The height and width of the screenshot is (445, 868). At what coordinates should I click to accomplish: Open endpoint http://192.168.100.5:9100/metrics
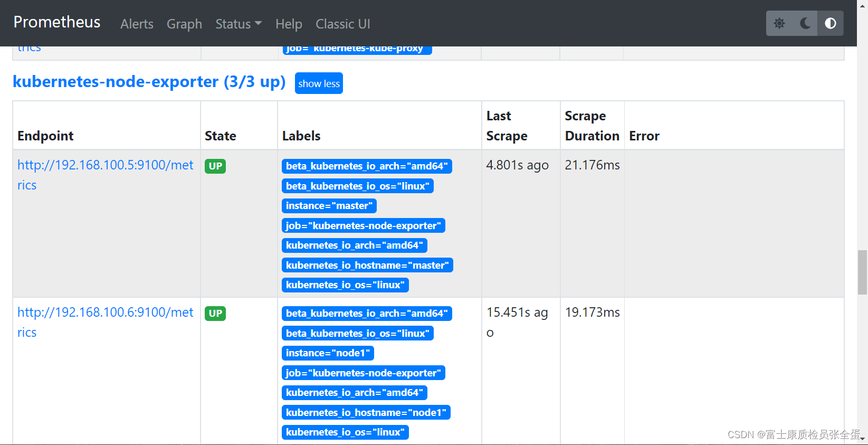106,175
